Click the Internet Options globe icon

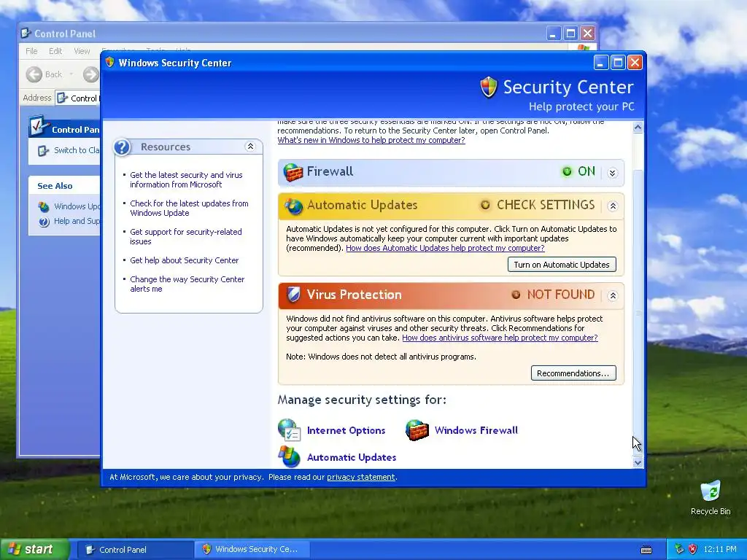pos(289,430)
